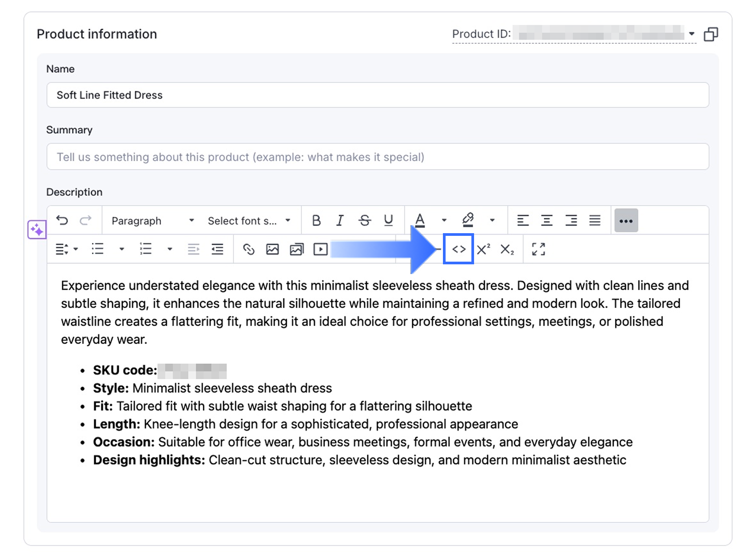This screenshot has height=558, width=756.
Task: Justify the text
Action: click(x=595, y=220)
